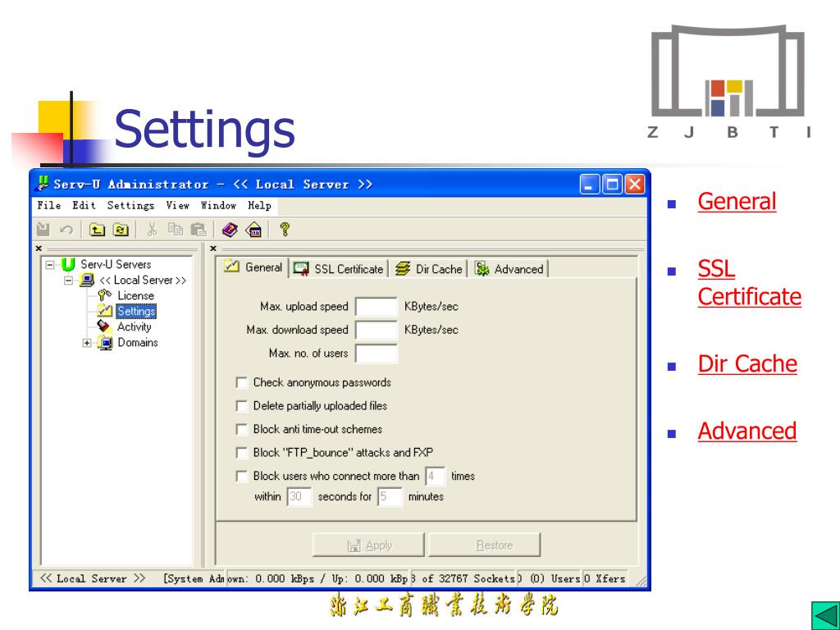Click the connect times field showing 4

435,476
